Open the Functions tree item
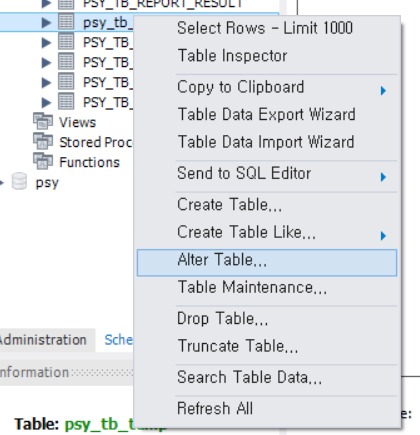Image resolution: width=420 pixels, height=435 pixels. point(89,162)
